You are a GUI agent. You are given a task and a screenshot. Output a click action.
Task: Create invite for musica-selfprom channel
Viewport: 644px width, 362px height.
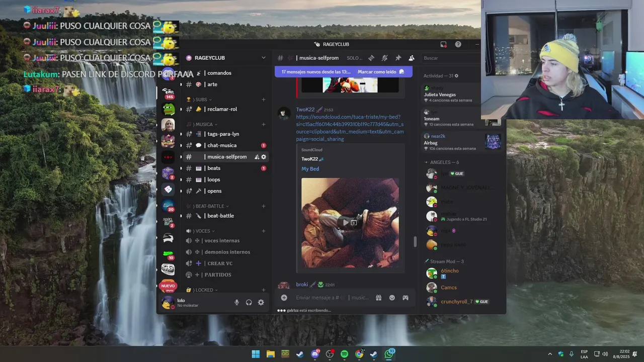click(257, 157)
